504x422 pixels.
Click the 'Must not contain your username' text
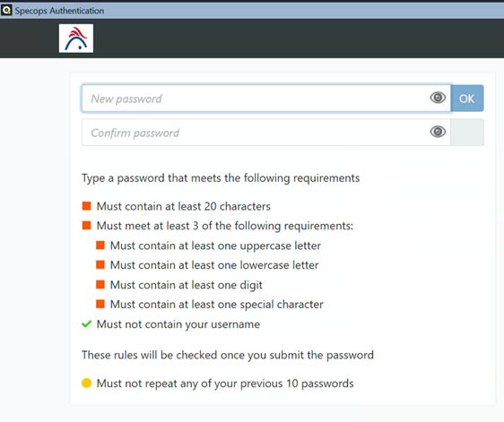(178, 324)
